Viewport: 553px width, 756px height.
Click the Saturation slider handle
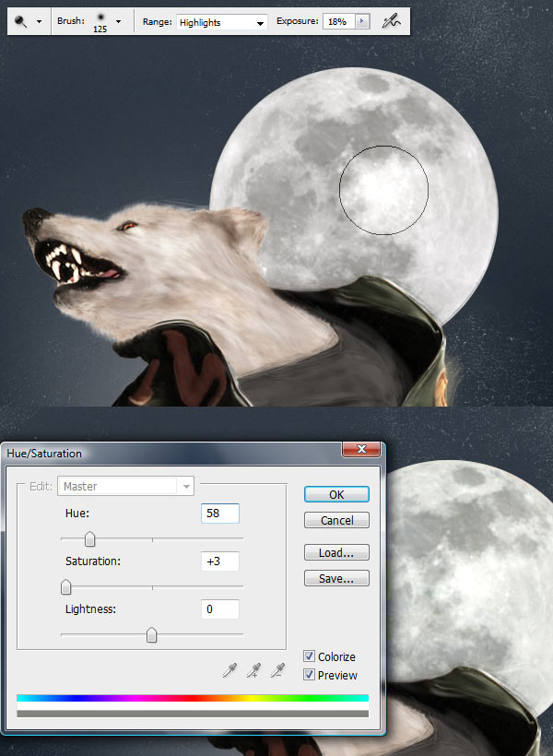(x=66, y=586)
